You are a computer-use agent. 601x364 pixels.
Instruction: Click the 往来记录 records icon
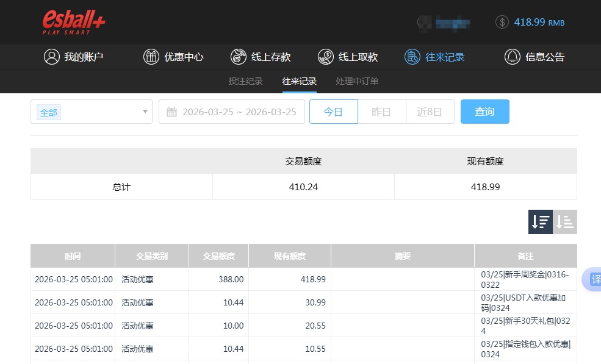(x=413, y=56)
